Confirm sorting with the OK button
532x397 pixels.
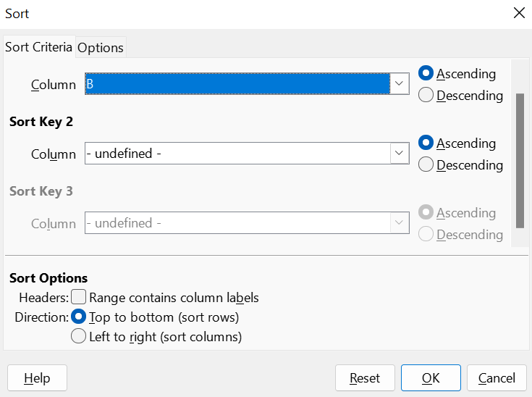431,378
